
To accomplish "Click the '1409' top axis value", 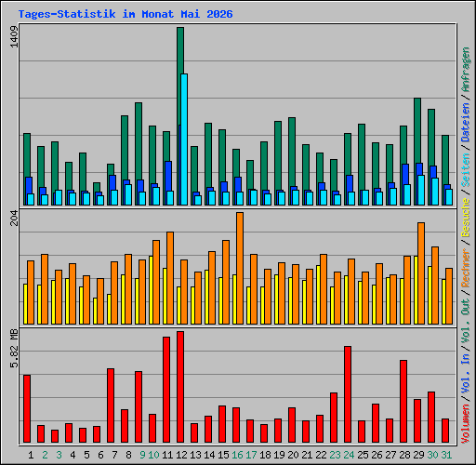I will 14,37.
